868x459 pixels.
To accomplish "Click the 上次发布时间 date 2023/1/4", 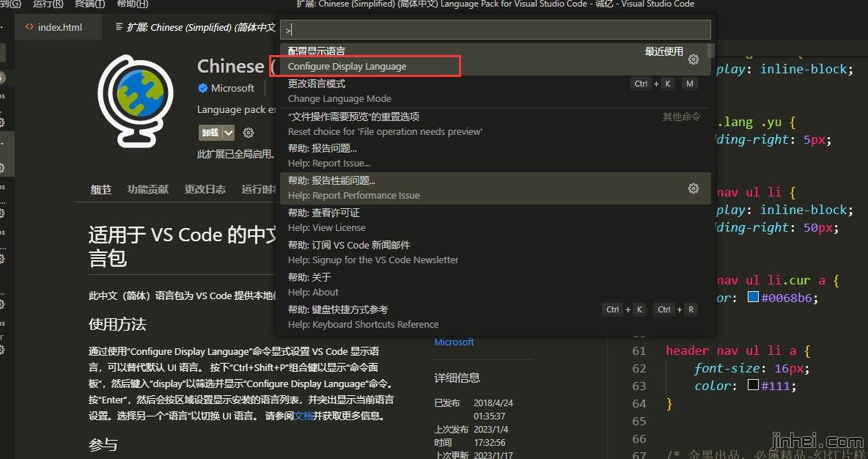I will [x=491, y=430].
